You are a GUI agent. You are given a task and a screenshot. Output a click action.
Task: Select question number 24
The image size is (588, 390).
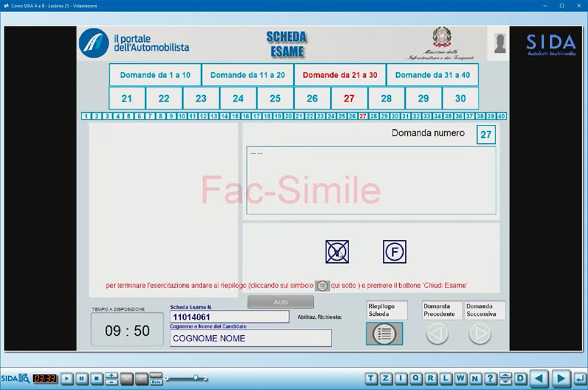click(x=238, y=98)
